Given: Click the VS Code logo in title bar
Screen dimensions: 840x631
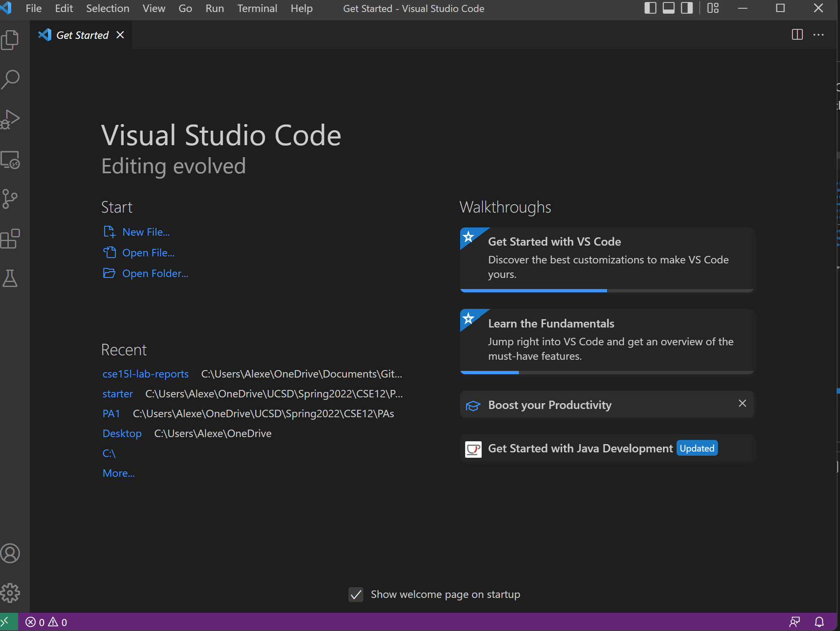Looking at the screenshot, I should point(6,8).
